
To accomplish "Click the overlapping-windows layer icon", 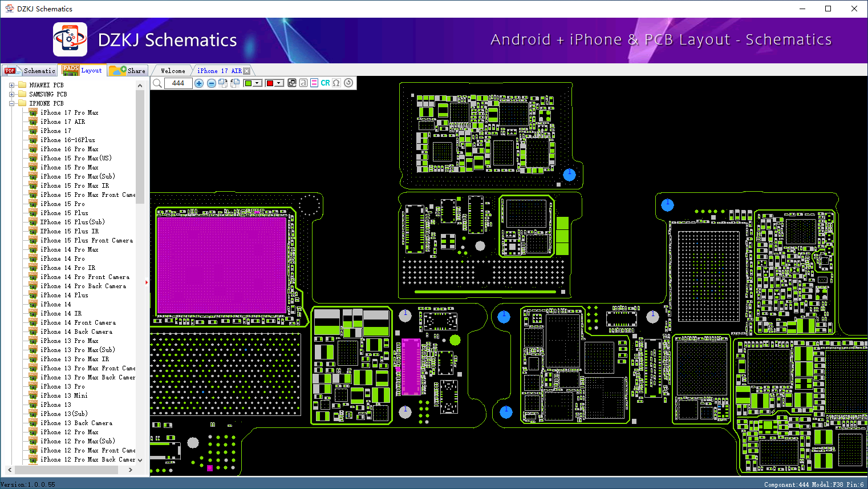I will (x=292, y=83).
